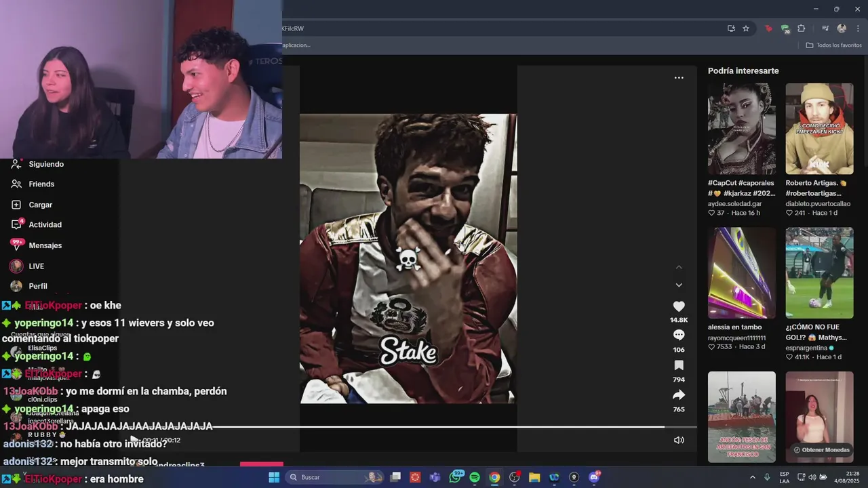The height and width of the screenshot is (488, 868).
Task: Open Google Chrome from the taskbar
Action: [x=494, y=477]
